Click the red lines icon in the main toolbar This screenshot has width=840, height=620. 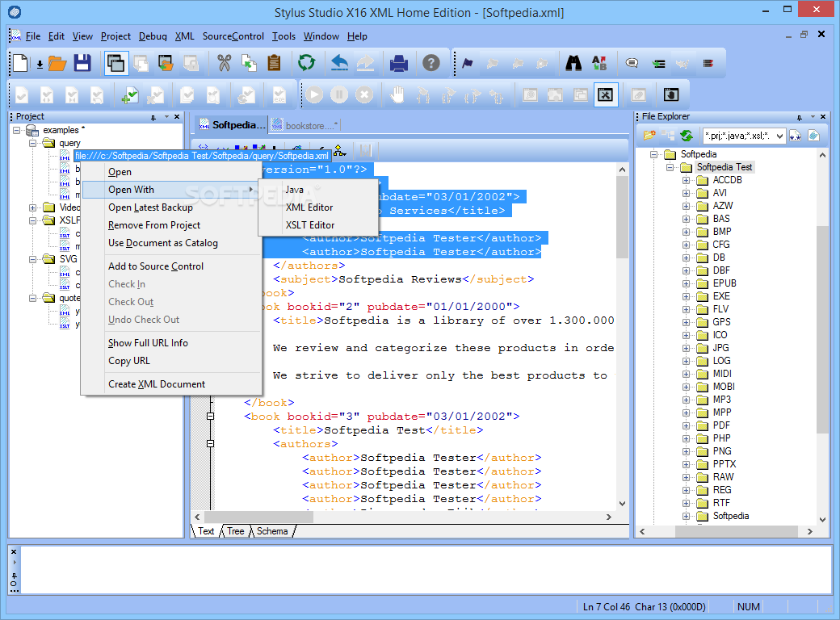point(708,63)
